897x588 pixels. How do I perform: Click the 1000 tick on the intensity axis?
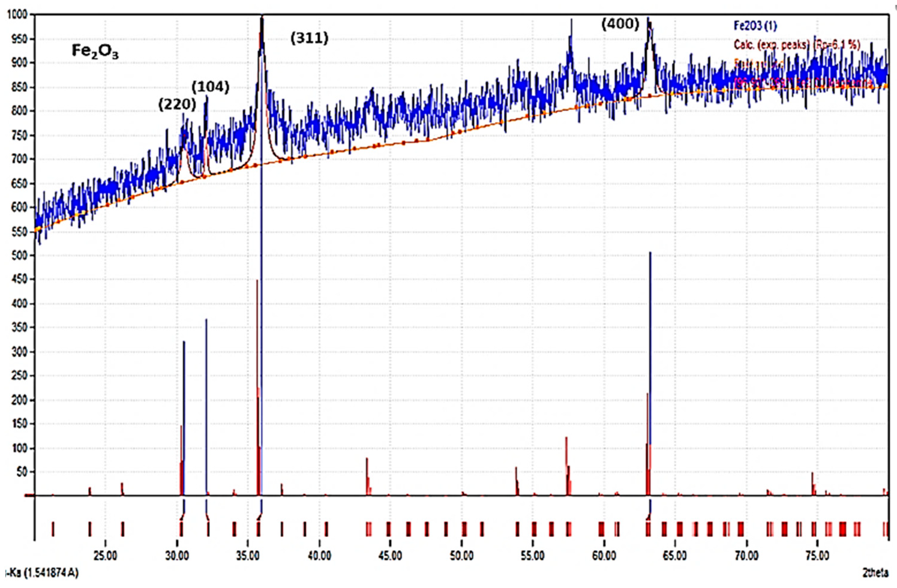click(17, 15)
